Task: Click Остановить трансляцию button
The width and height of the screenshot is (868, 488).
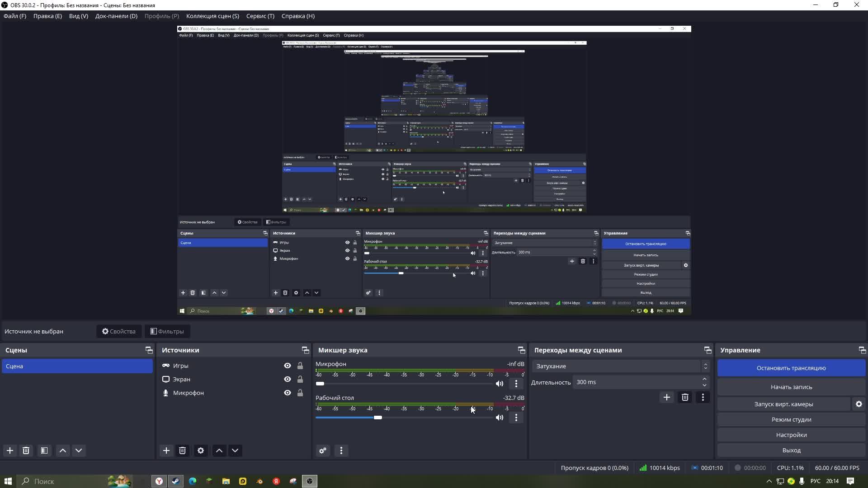Action: click(791, 368)
